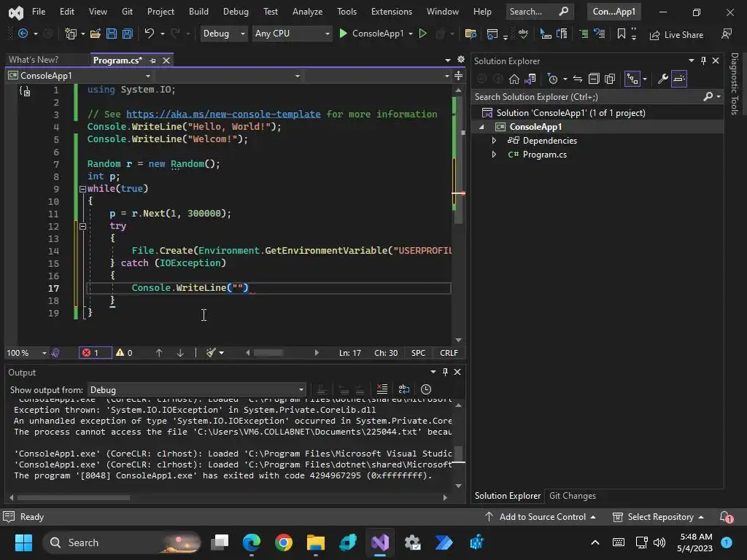Screen dimensions: 747x560
Task: Click the Navigate Backward arrow icon
Action: point(23,34)
